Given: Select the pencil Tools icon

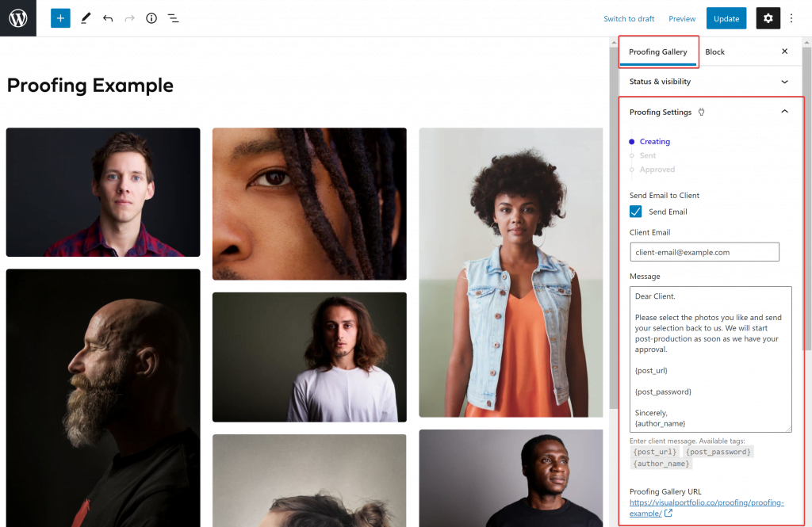Looking at the screenshot, I should 86,18.
